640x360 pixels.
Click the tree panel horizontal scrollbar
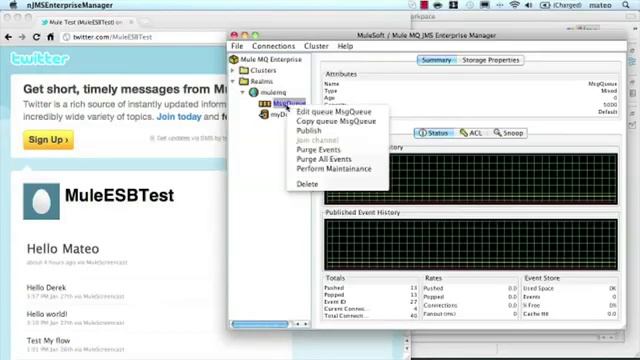260,324
